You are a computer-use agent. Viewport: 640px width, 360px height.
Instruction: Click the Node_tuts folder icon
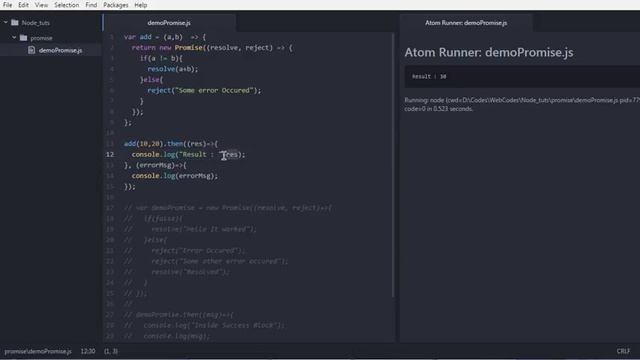click(x=15, y=22)
